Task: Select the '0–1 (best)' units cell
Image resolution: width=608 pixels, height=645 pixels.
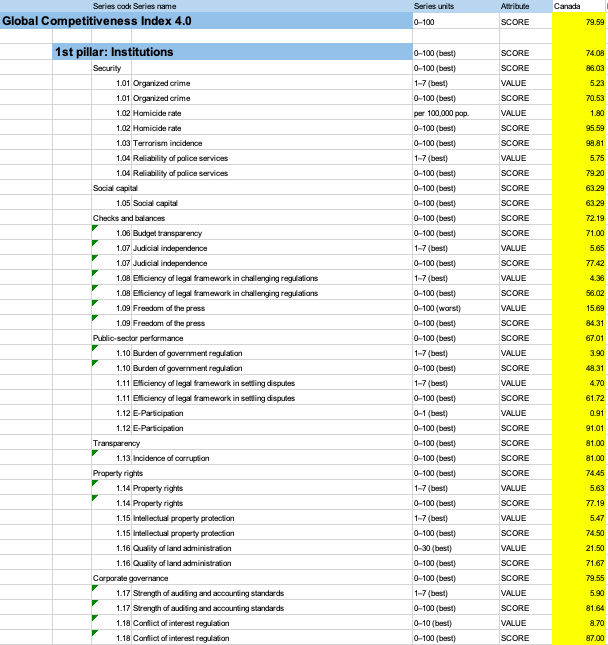Action: pos(456,413)
